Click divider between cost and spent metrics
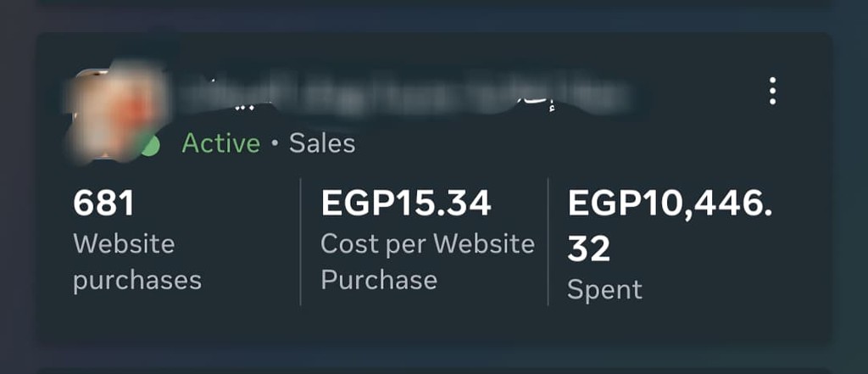This screenshot has width=868, height=374. point(548,242)
